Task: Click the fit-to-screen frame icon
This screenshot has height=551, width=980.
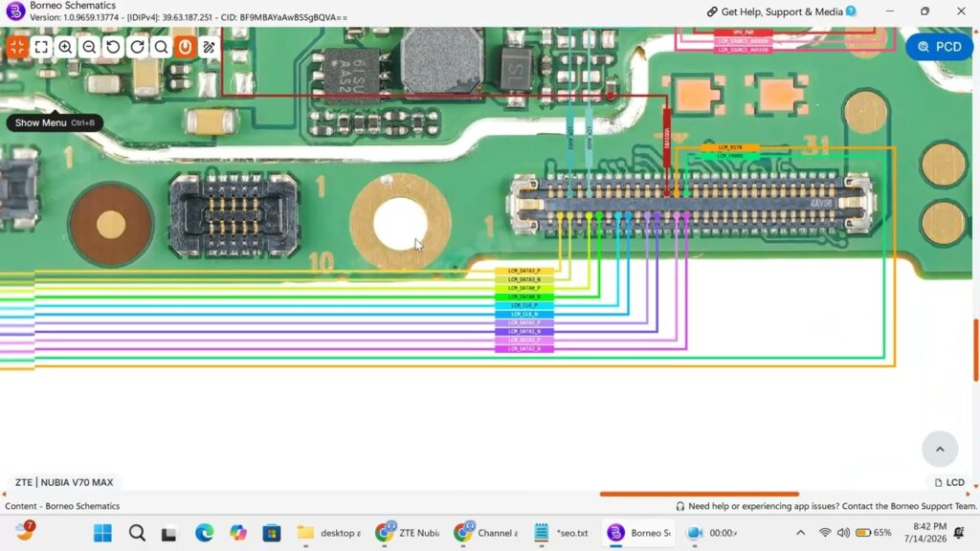Action: tap(41, 47)
